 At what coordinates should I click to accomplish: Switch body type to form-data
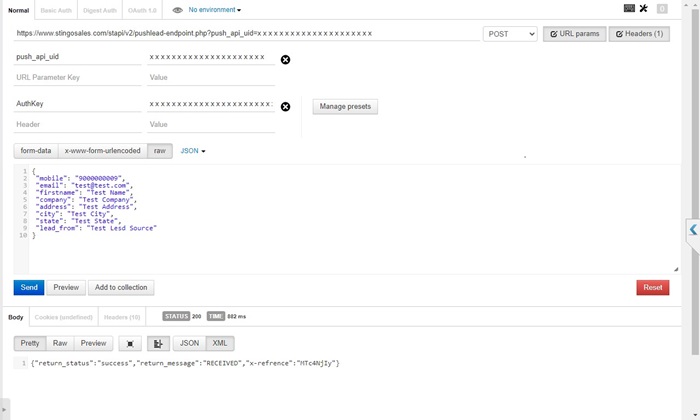[x=35, y=151]
